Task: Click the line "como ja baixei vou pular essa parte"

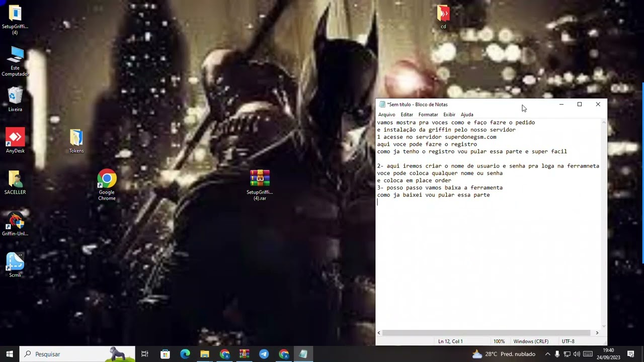Action: [433, 195]
